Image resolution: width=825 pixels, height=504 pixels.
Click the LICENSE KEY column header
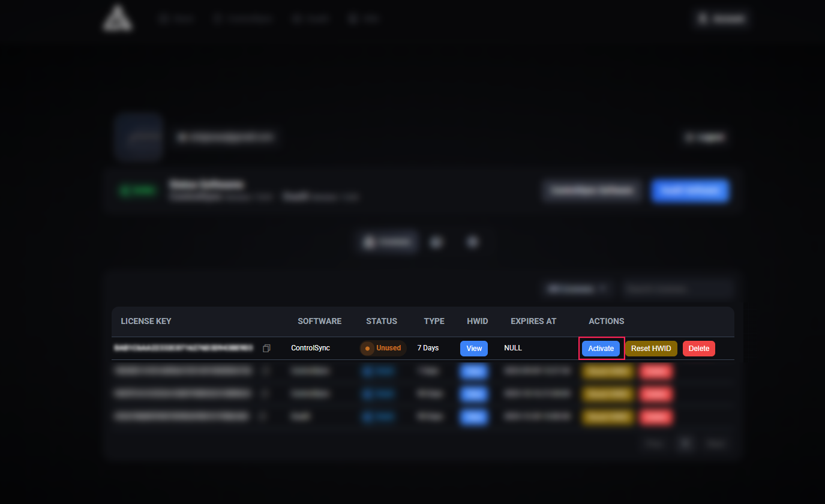(x=146, y=321)
